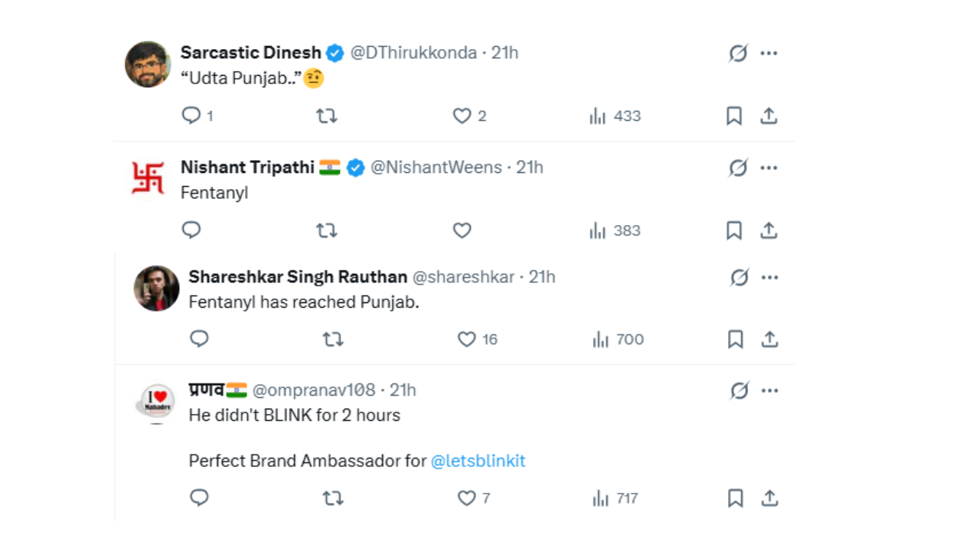Click Nishant Tripathi's swastik avatar
The height and width of the screenshot is (551, 980).
[148, 178]
